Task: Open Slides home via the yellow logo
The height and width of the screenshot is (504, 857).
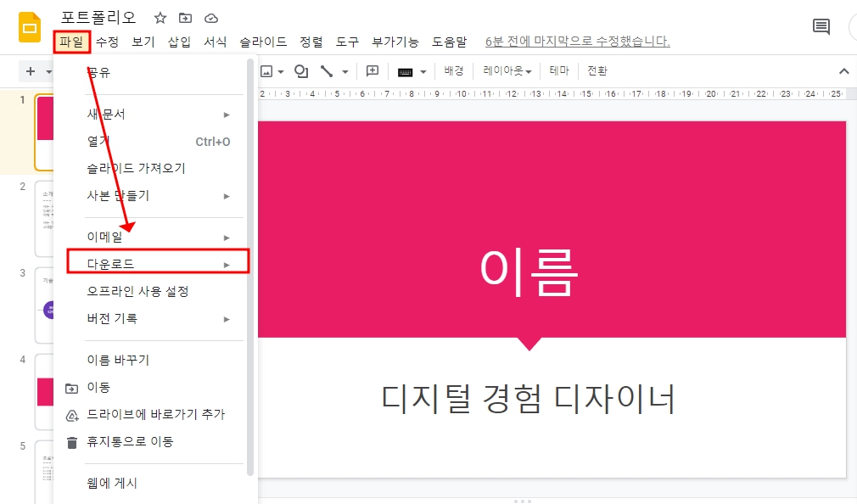Action: click(x=28, y=27)
